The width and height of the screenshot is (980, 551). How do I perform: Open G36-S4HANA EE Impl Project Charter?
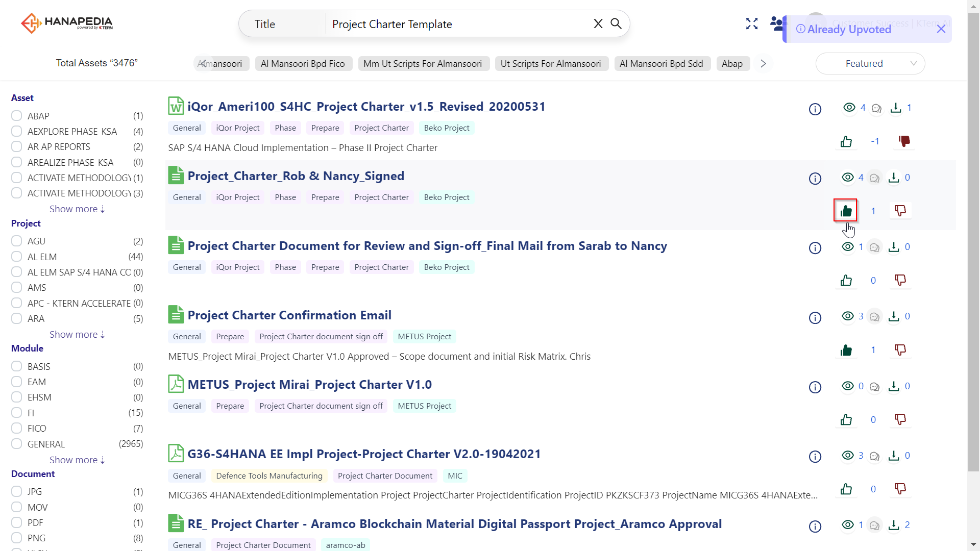[x=364, y=454]
